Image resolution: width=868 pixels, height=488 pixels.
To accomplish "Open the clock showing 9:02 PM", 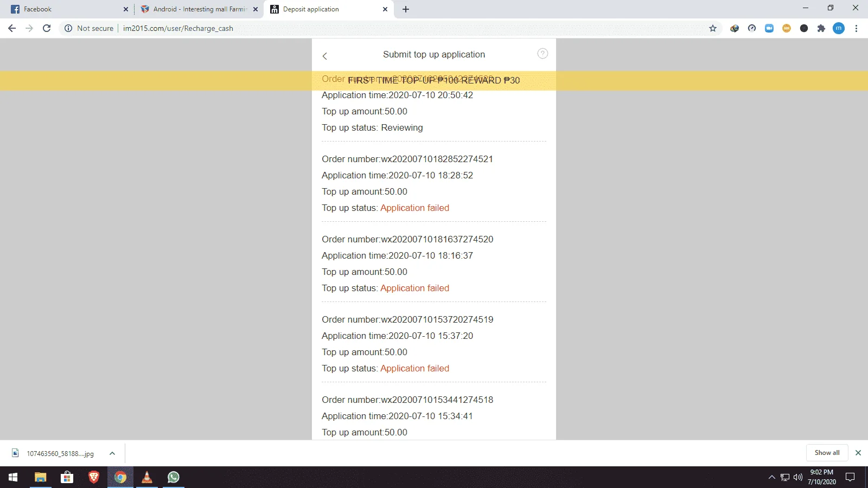I will click(821, 477).
